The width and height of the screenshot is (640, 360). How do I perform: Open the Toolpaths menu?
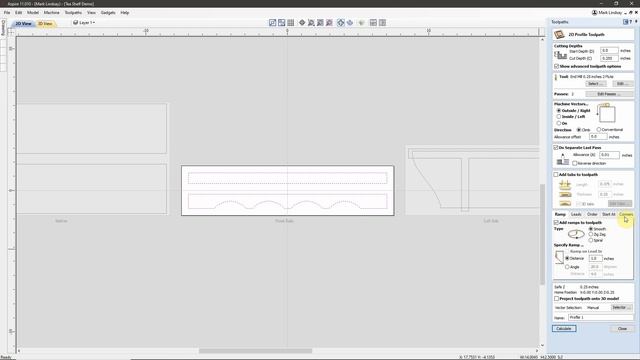click(x=73, y=13)
